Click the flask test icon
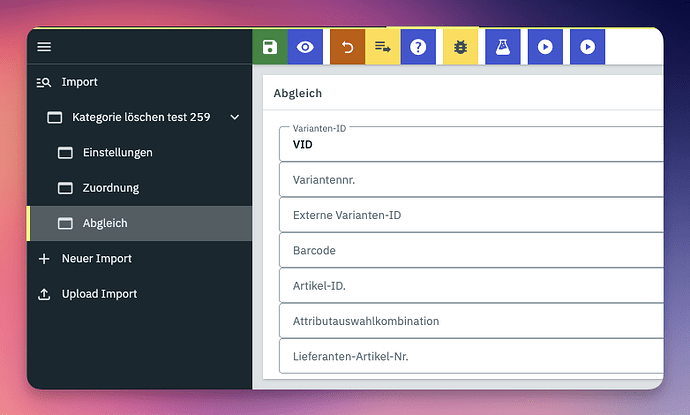Image resolution: width=690 pixels, height=415 pixels. click(502, 47)
